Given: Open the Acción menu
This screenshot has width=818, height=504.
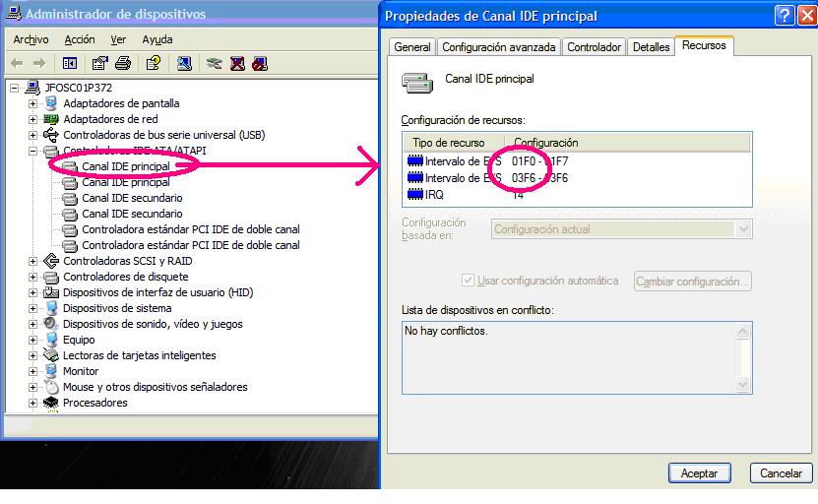Looking at the screenshot, I should 80,39.
